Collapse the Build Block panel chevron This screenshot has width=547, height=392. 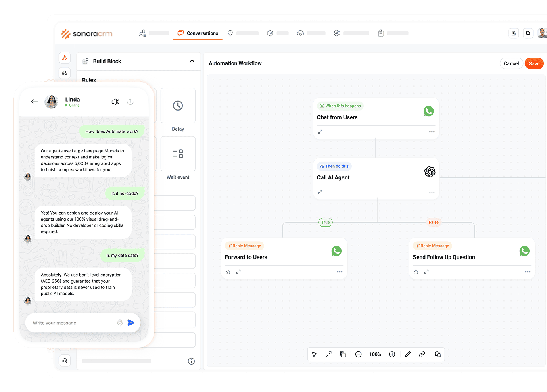pos(192,61)
